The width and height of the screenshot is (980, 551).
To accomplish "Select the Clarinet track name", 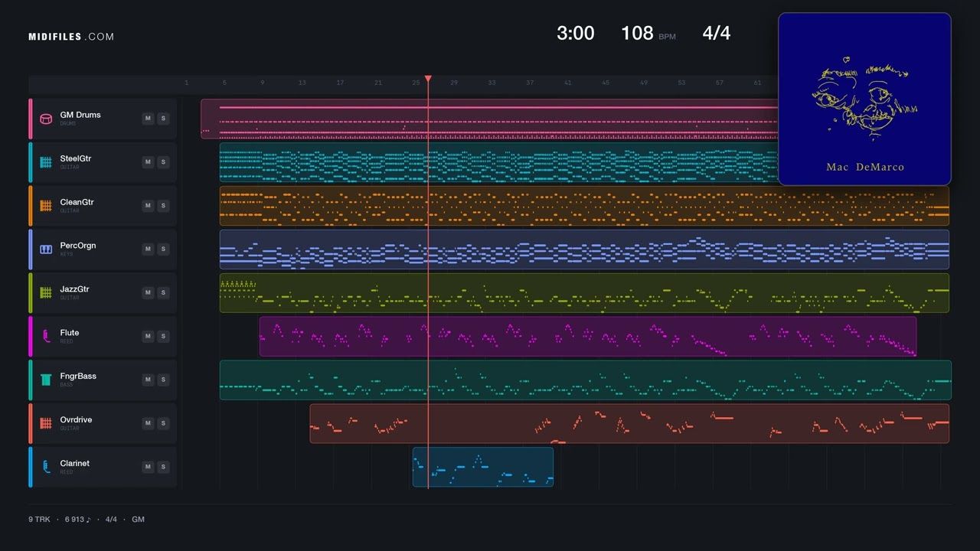I will coord(75,464).
